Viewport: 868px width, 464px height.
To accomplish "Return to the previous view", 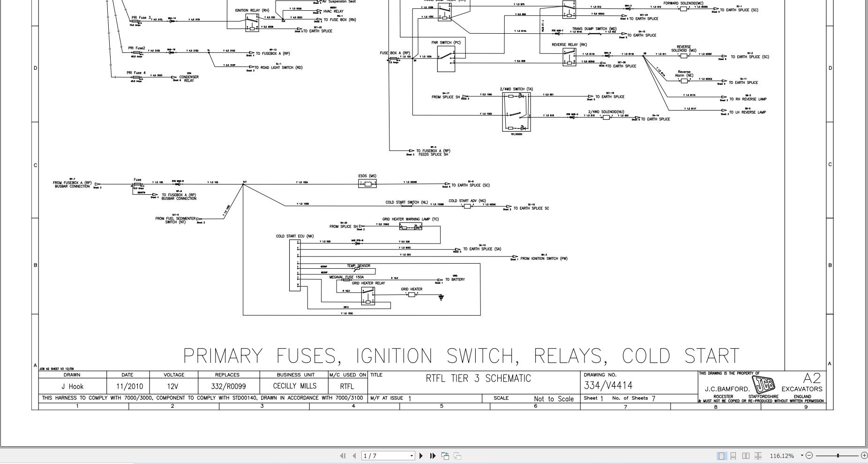I will pyautogui.click(x=445, y=455).
